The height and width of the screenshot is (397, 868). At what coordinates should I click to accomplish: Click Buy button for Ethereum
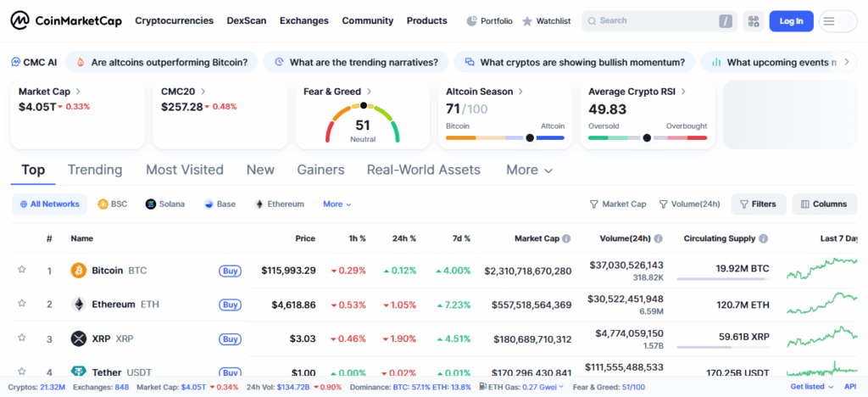point(230,305)
